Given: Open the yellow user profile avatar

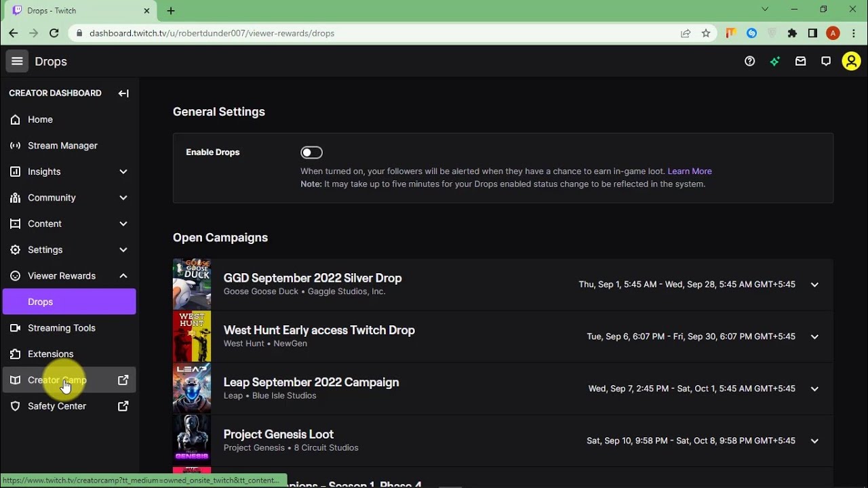Looking at the screenshot, I should 851,61.
